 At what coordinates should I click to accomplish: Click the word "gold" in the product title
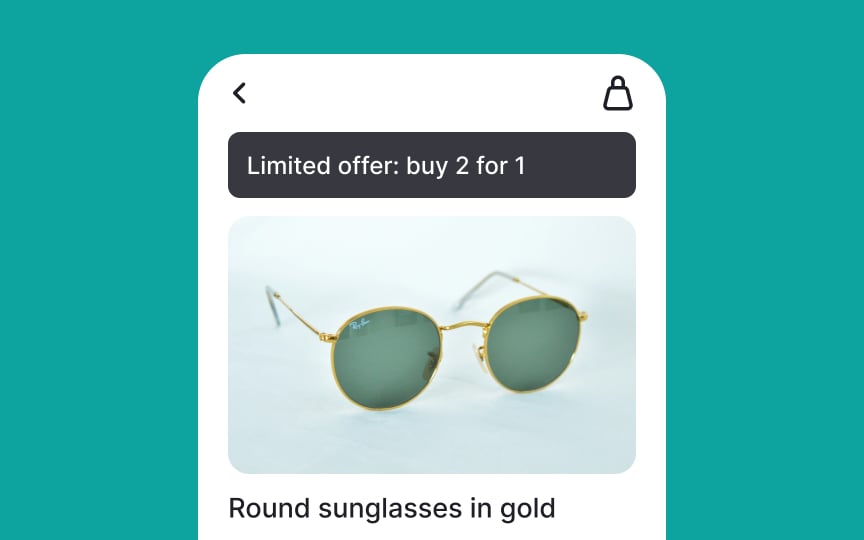[527, 509]
